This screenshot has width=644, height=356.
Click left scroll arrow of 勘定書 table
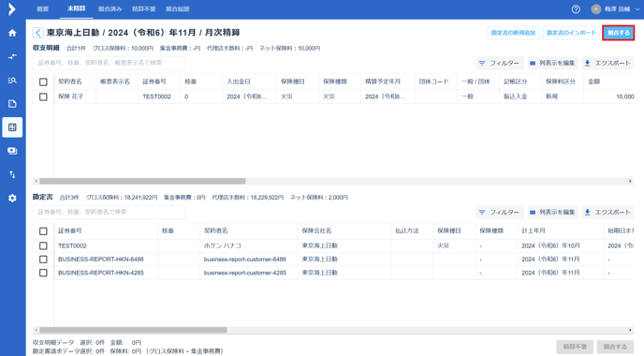[37, 330]
